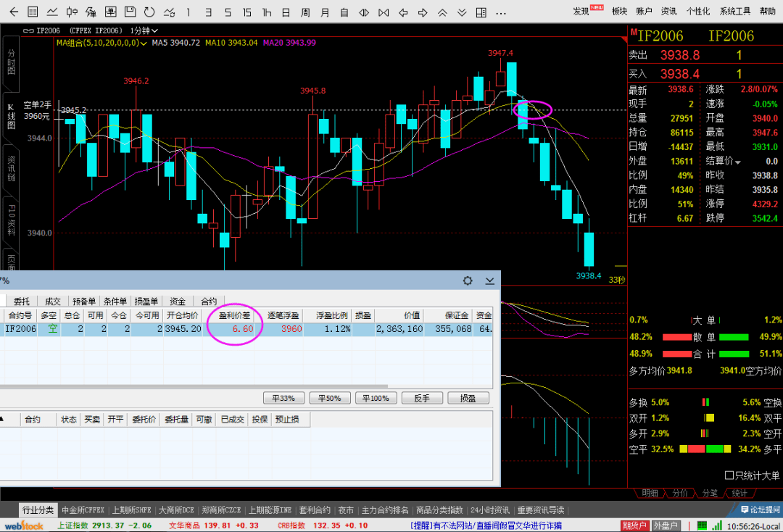
Task: Switch to the 外盘户 account button
Action: (x=665, y=525)
